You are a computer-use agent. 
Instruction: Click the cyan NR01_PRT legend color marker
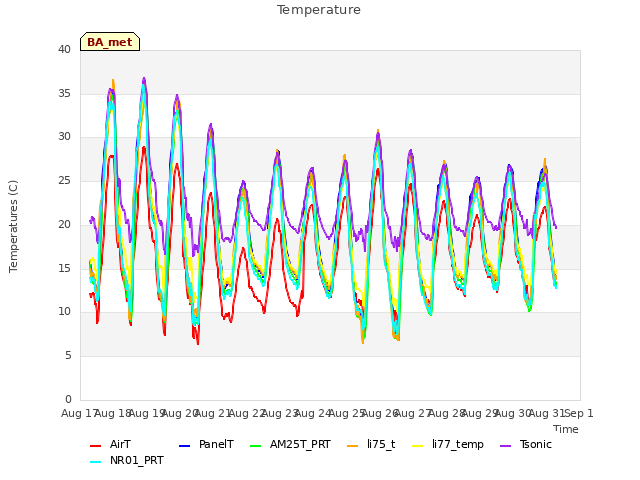[x=95, y=462]
